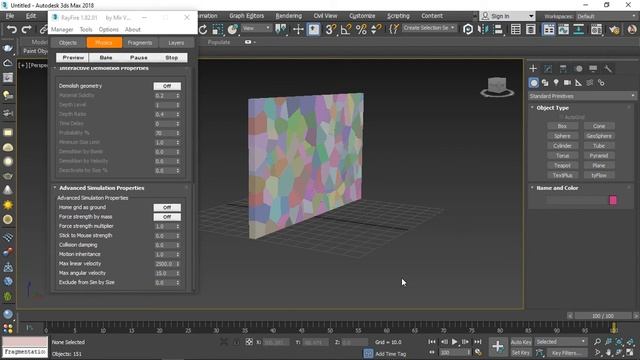Click the Add Time Tag label
640x360 pixels.
[391, 354]
